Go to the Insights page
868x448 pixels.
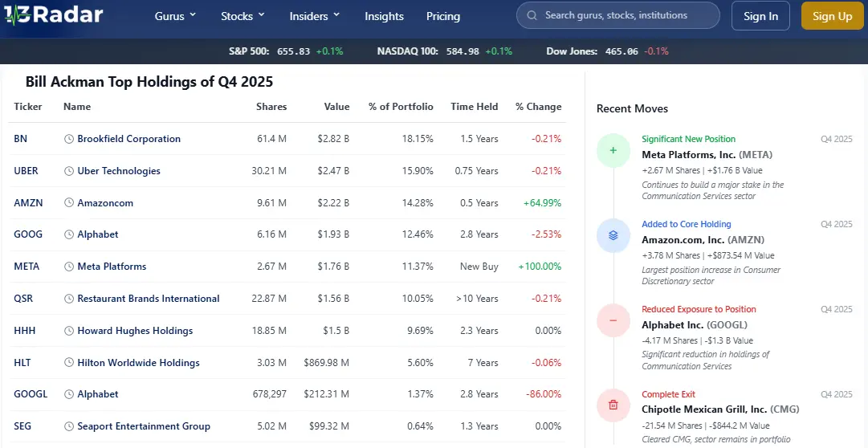point(384,16)
